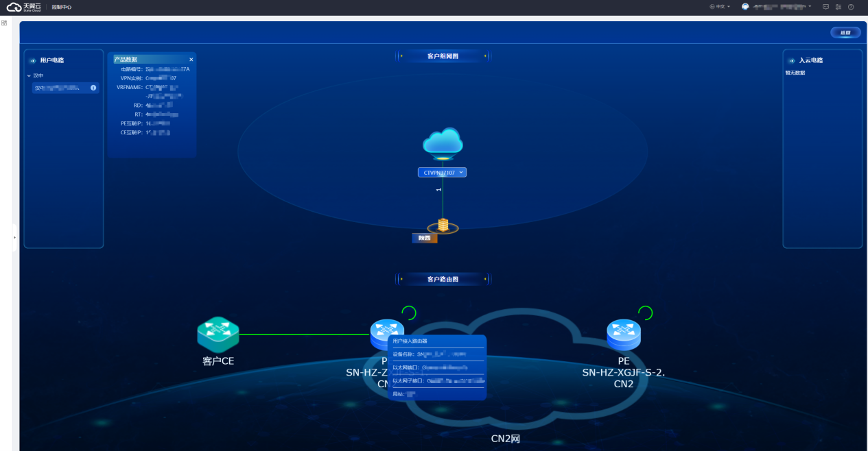The height and width of the screenshot is (451, 868).
Task: Click the 客户路由图 section header
Action: click(x=443, y=279)
